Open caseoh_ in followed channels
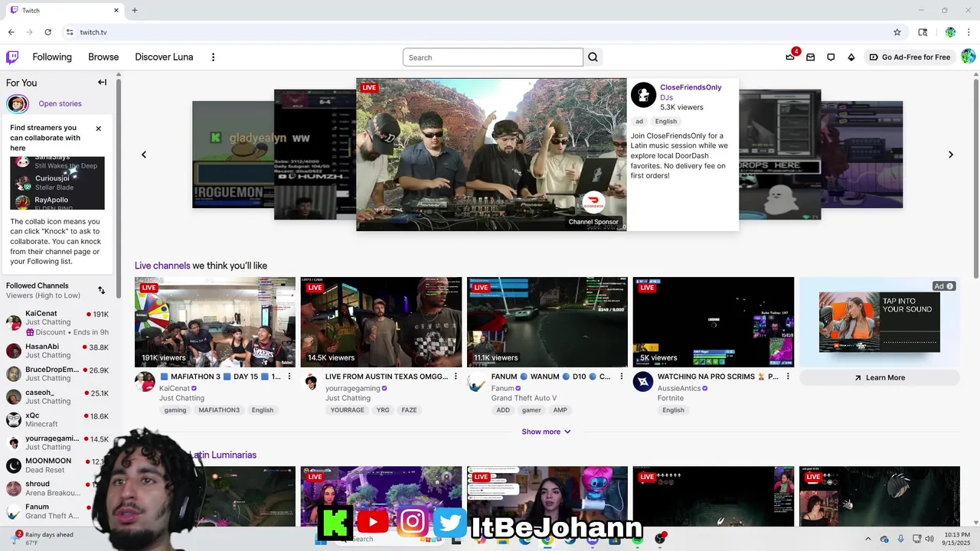 pyautogui.click(x=57, y=396)
